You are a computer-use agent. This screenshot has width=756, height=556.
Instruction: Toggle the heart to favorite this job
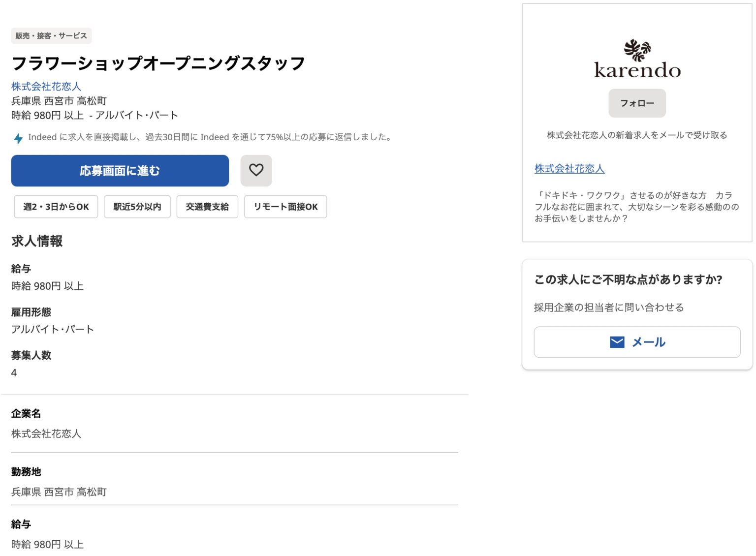pos(256,170)
